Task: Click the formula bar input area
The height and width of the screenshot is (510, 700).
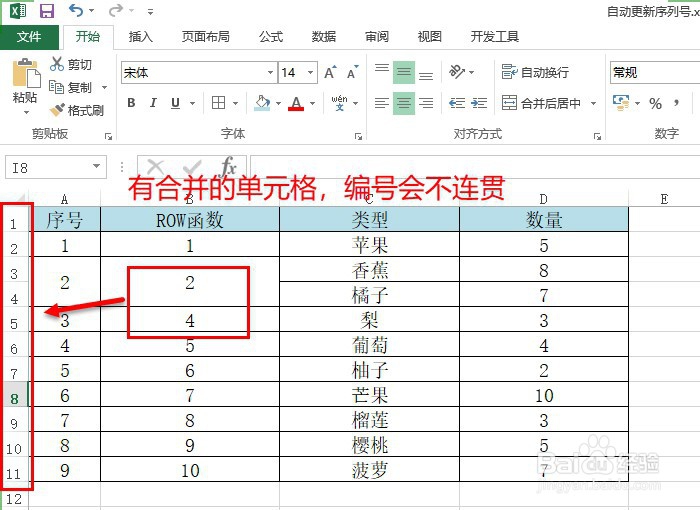Action: click(x=475, y=167)
